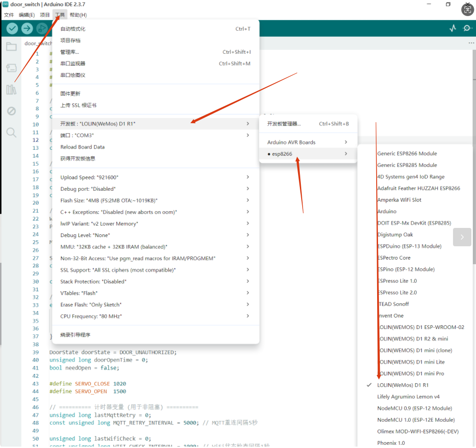Open the Library Manager sidebar icon
The image size is (476, 448).
tap(11, 90)
